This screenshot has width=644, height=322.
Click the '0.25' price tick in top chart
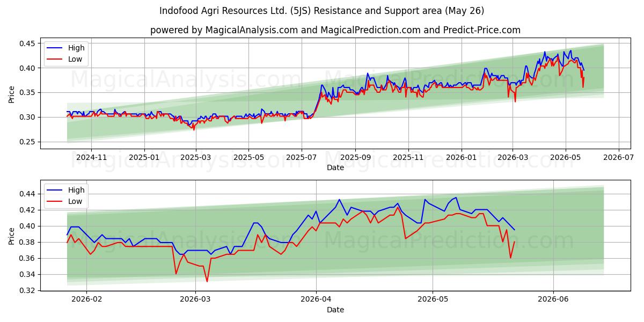(28, 142)
